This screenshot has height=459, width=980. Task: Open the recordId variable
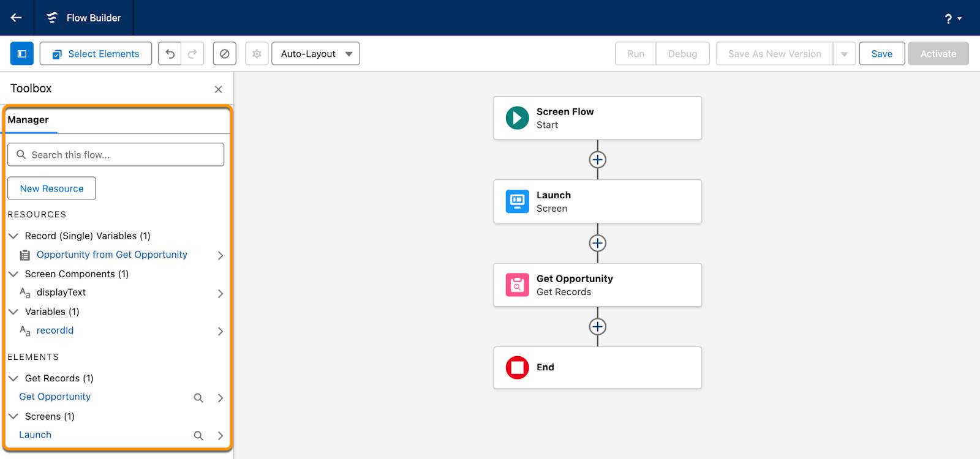tap(55, 330)
